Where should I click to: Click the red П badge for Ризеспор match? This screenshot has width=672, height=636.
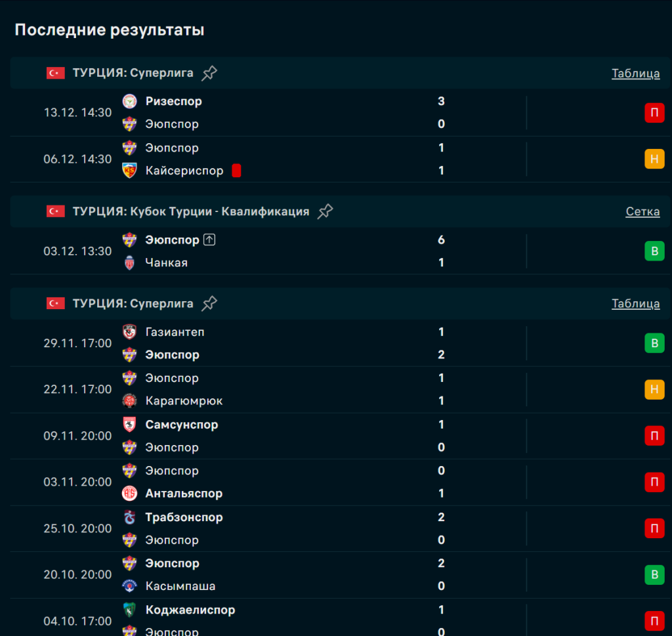(x=654, y=113)
